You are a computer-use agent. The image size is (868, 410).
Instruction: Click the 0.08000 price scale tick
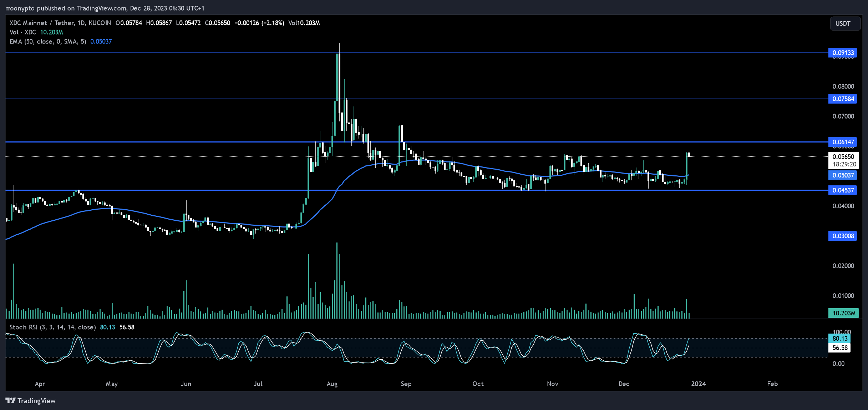tap(843, 86)
